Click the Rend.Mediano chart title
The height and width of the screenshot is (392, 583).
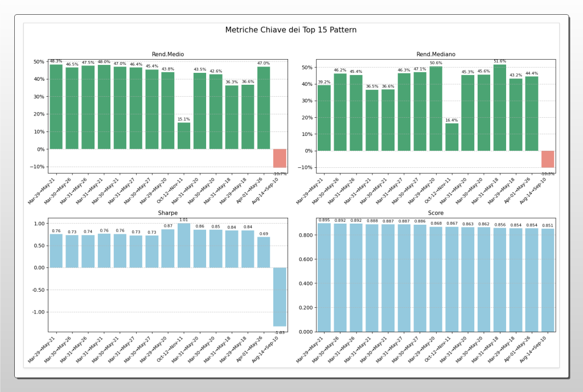point(436,54)
